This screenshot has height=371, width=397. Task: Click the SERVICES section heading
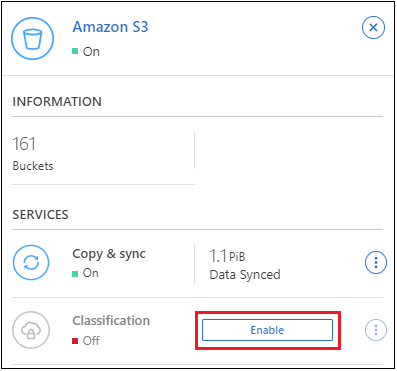(40, 215)
